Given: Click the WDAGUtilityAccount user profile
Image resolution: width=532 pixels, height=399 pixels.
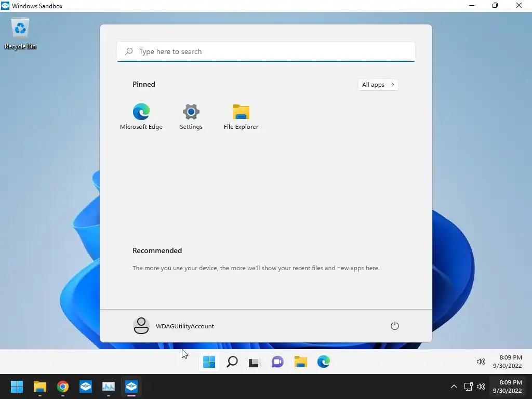Looking at the screenshot, I should (x=174, y=326).
